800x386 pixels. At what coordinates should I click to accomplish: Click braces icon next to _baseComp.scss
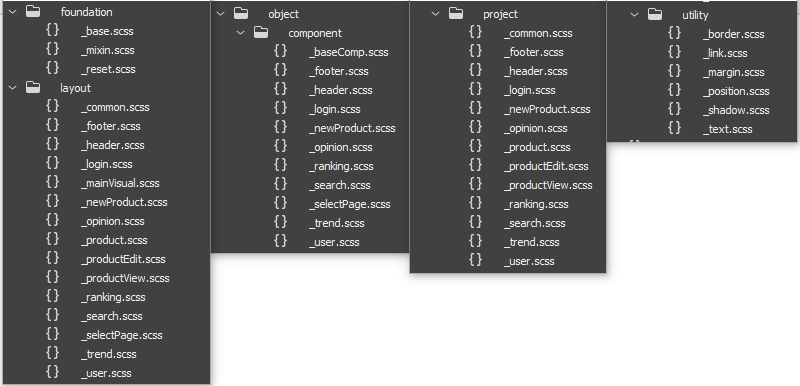tap(281, 52)
